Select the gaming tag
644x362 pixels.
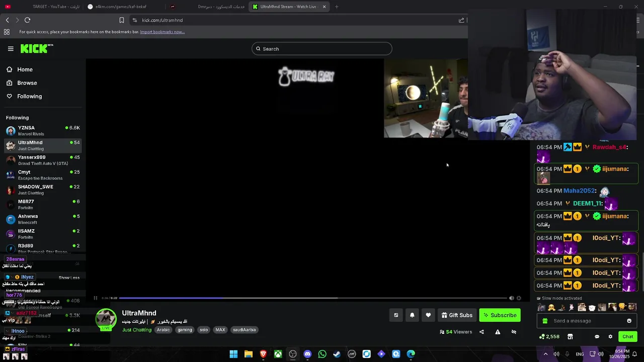(x=185, y=330)
